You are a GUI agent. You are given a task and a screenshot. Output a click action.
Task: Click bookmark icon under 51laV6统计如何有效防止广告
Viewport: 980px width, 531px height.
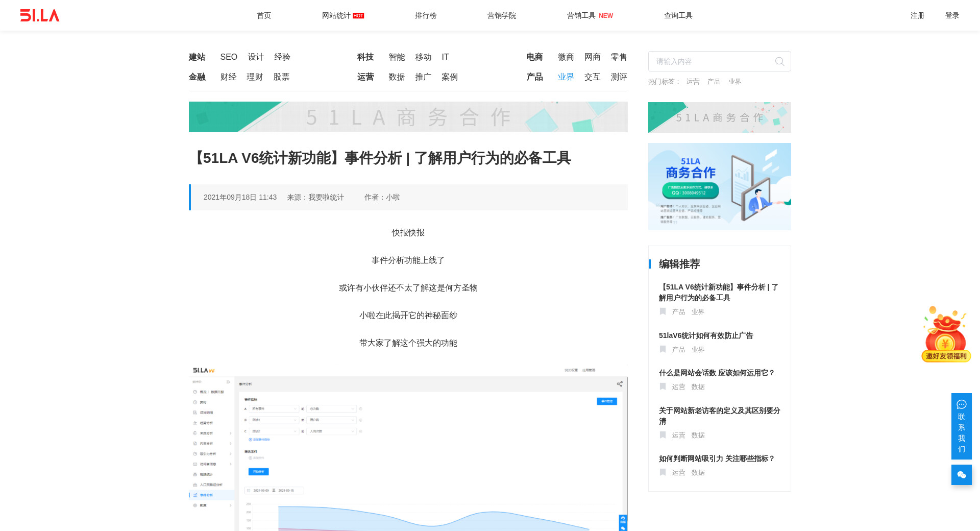pos(663,349)
